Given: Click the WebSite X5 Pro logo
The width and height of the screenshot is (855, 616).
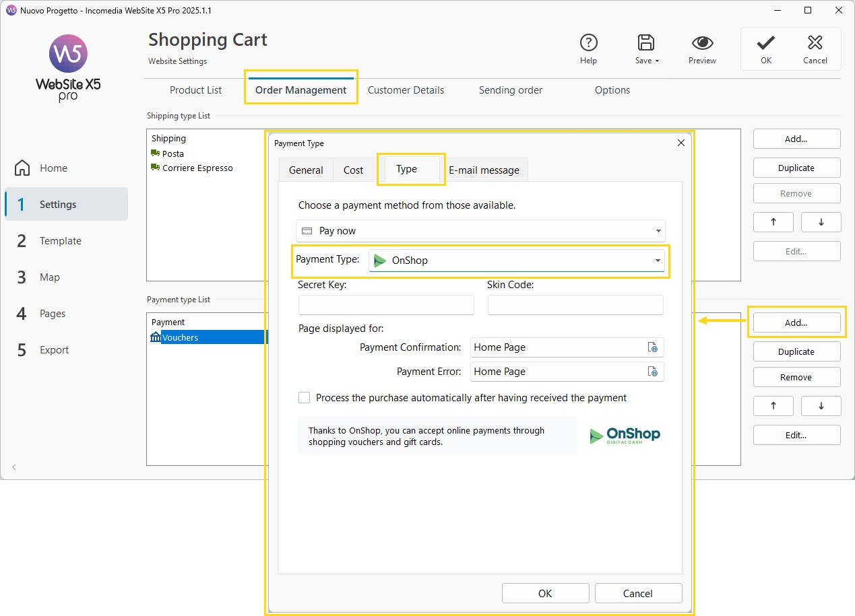Looking at the screenshot, I should 68,68.
